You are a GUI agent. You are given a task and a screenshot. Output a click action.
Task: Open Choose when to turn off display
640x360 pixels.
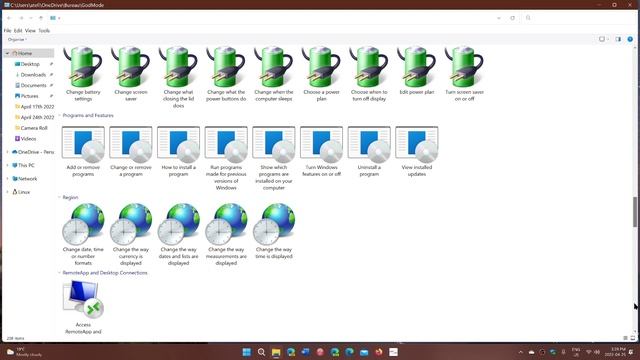pyautogui.click(x=369, y=74)
